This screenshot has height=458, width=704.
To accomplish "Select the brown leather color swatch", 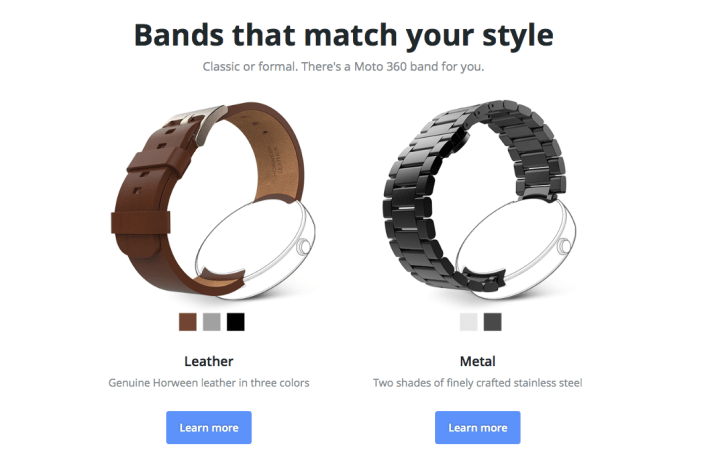I will click(x=188, y=322).
